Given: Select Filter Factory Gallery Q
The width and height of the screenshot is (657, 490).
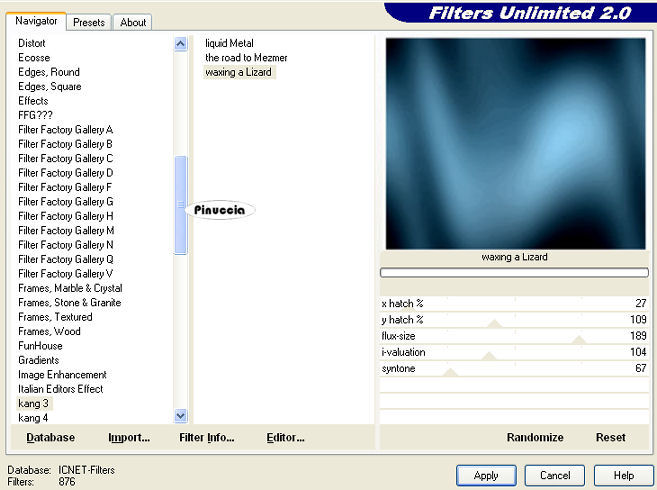Looking at the screenshot, I should pos(66,259).
